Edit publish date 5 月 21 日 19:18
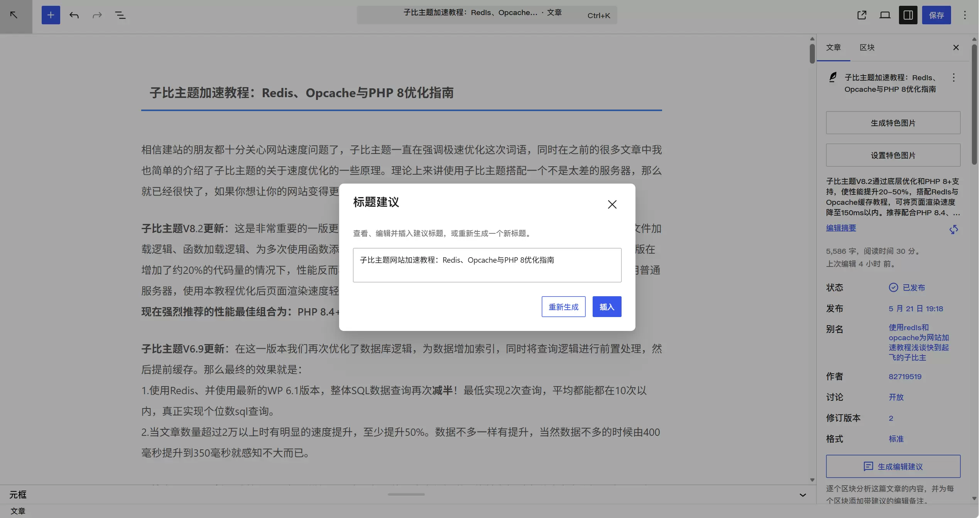 click(x=916, y=309)
